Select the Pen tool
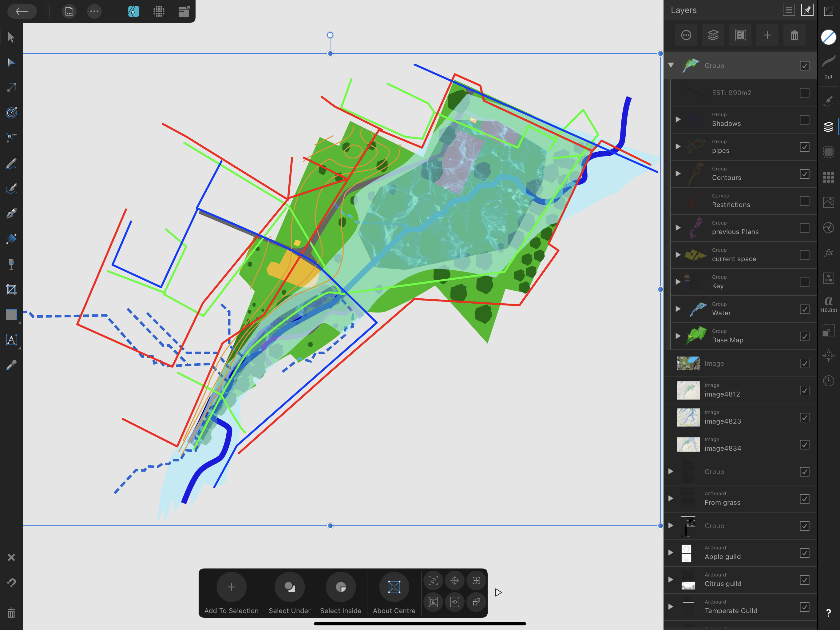Image resolution: width=840 pixels, height=630 pixels. coord(11,213)
